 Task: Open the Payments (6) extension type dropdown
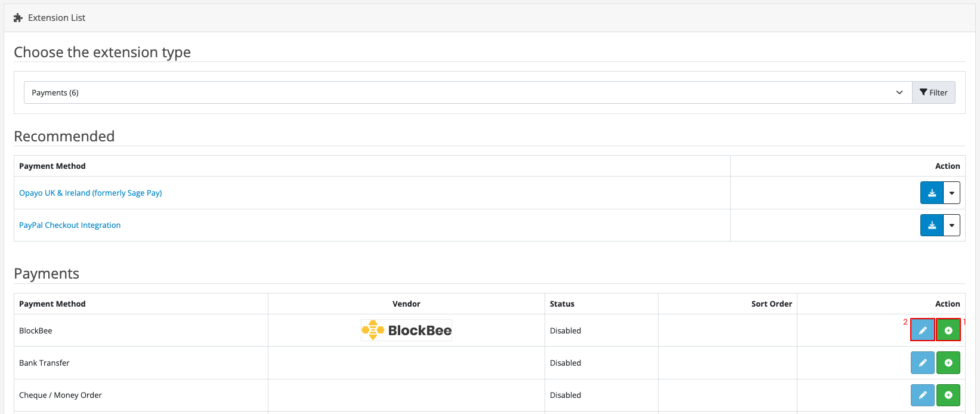(468, 92)
